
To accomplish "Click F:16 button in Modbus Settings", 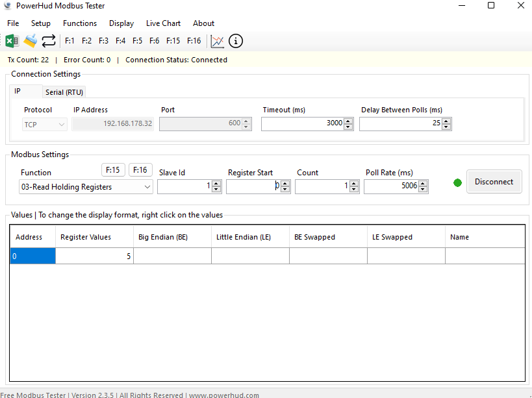I will point(140,170).
